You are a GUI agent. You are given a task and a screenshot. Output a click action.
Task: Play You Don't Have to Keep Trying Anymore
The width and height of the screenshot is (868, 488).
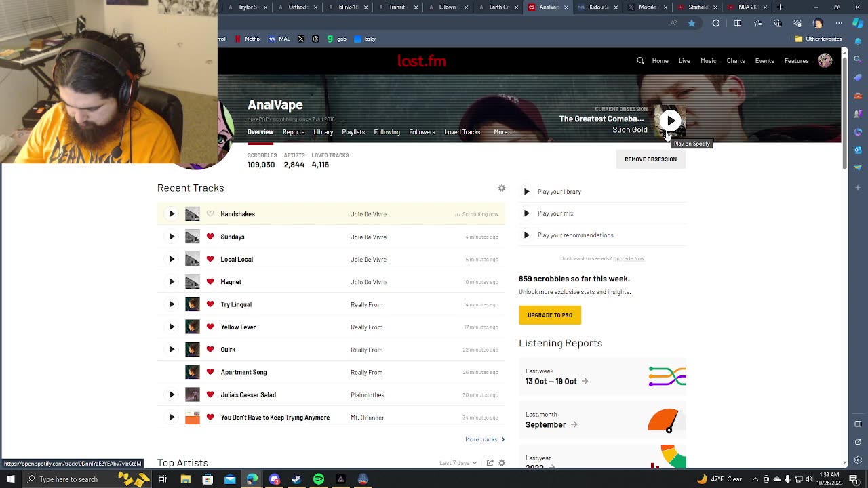172,418
